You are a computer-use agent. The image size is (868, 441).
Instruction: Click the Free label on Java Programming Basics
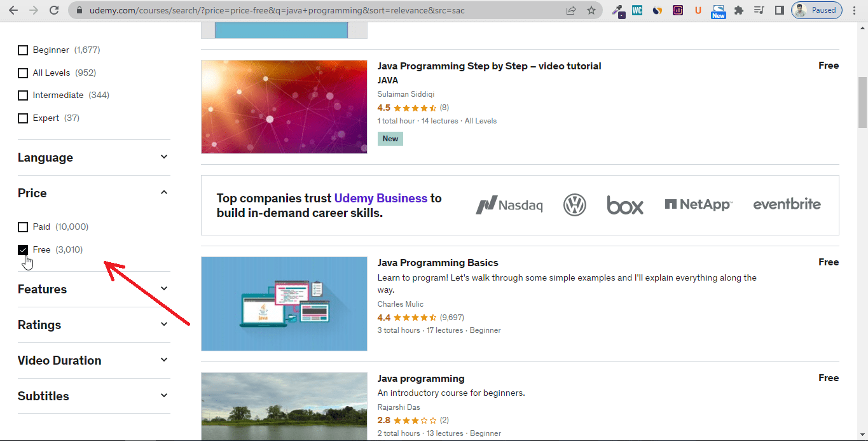(x=829, y=262)
